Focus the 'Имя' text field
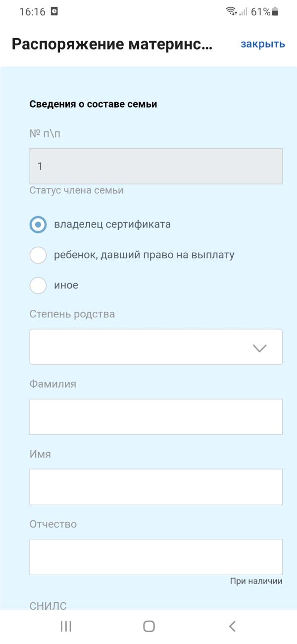297x644 pixels. [156, 486]
